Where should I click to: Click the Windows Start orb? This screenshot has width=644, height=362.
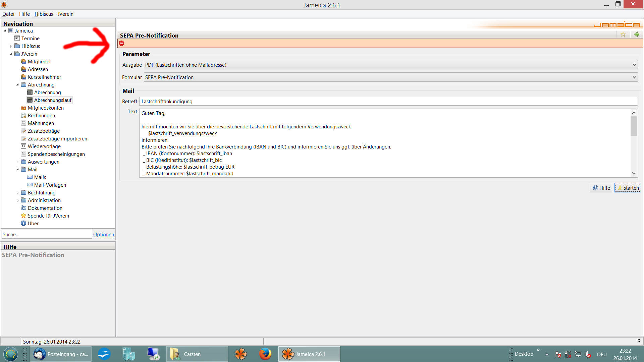[x=11, y=354]
